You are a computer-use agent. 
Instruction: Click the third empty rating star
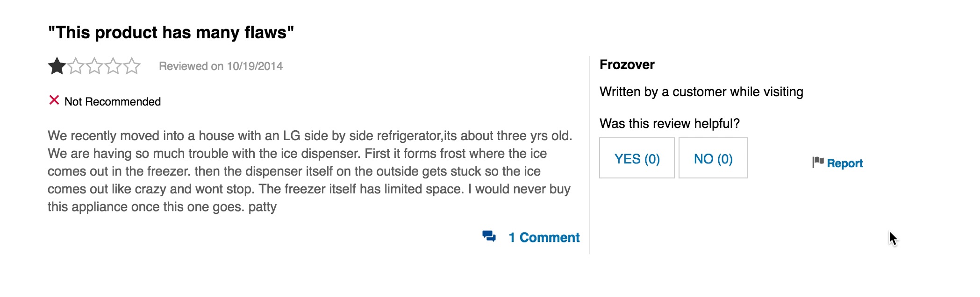pos(94,66)
